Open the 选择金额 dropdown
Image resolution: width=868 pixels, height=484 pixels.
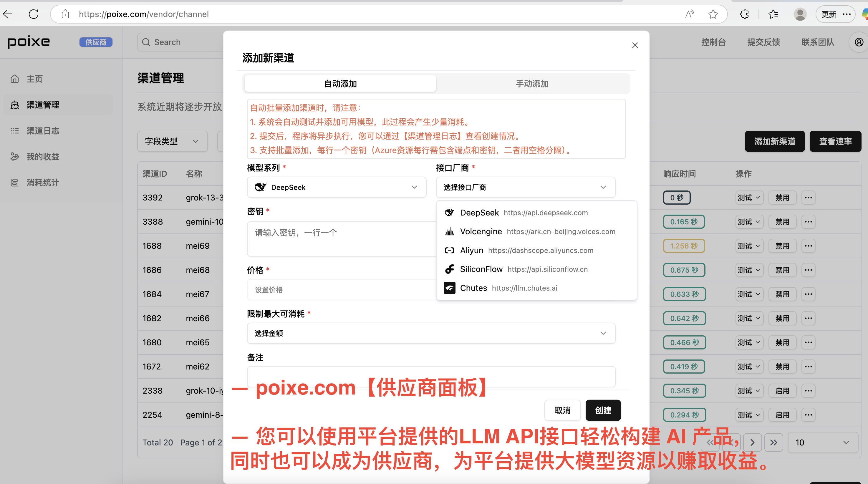click(431, 333)
